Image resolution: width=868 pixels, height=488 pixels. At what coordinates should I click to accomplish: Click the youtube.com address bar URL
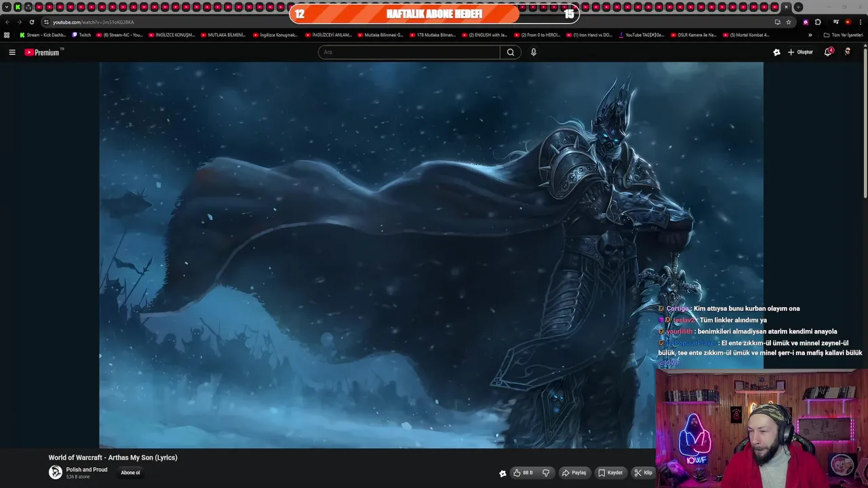pos(94,22)
